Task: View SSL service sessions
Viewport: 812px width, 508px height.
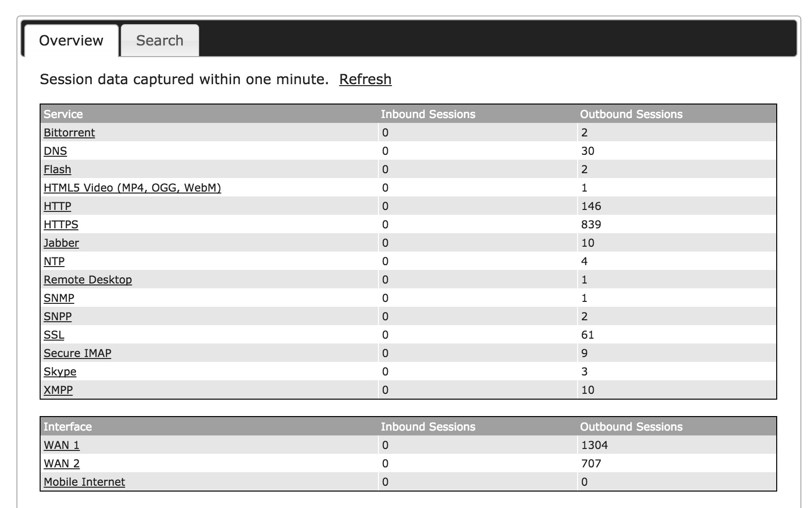Action: [54, 335]
